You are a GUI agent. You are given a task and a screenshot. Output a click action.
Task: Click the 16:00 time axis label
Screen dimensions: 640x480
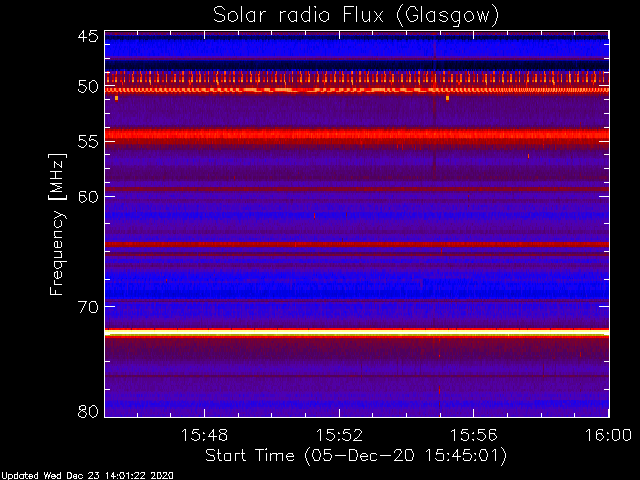click(609, 436)
